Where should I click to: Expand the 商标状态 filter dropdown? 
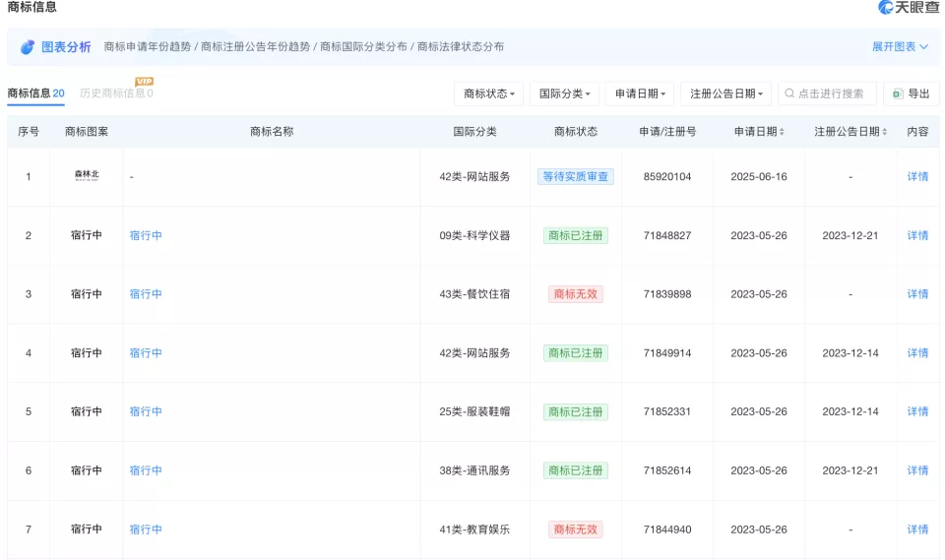[x=488, y=93]
